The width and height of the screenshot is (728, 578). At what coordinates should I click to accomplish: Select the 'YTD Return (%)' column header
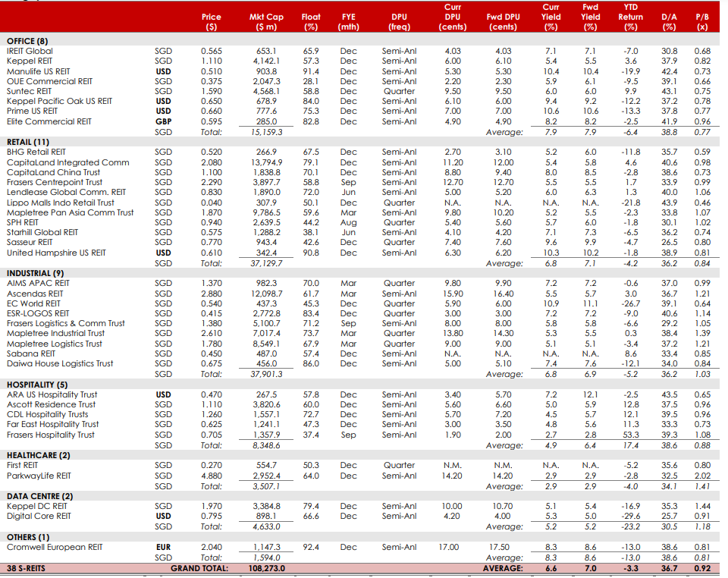[x=630, y=17]
